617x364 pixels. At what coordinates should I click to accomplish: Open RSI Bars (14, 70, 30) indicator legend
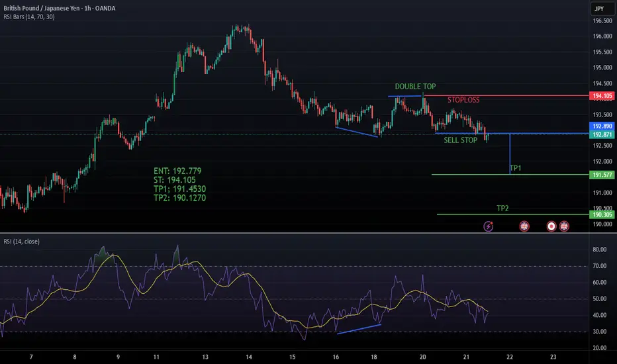(29, 17)
